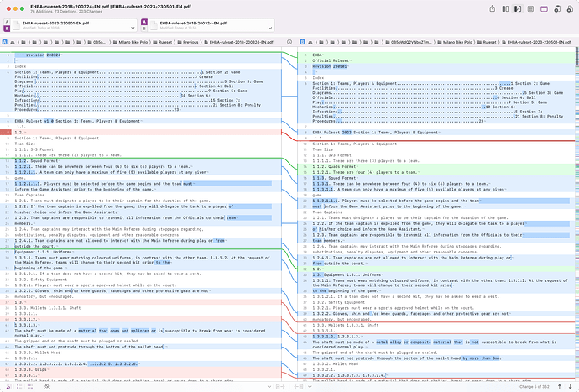Click 'EHBA Ruleset 2023 Section 1' right line
Screen dimensions: 579x392
pyautogui.click(x=376, y=133)
